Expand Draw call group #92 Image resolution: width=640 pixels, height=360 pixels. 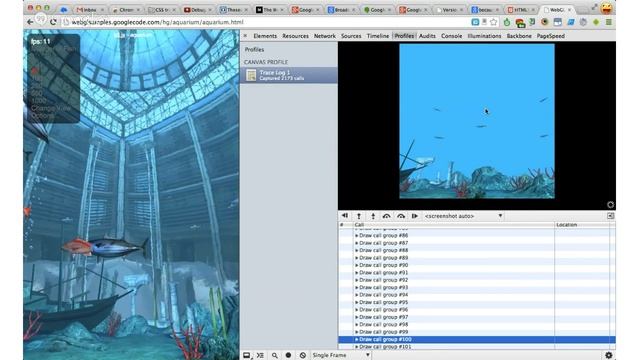pos(356,280)
